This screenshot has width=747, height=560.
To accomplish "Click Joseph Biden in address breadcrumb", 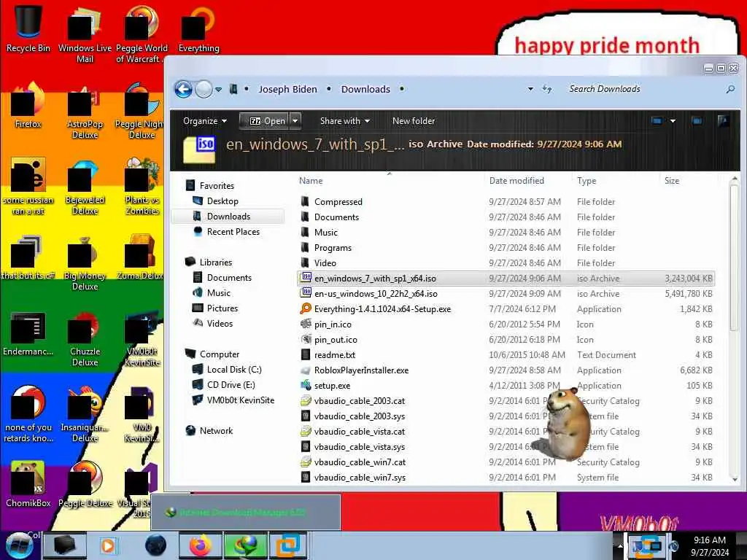I will 287,90.
